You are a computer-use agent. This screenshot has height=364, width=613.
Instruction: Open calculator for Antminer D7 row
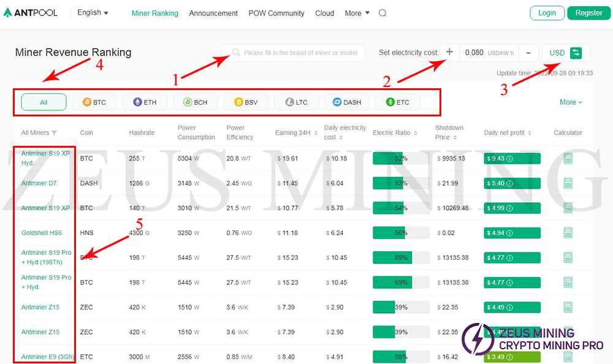(x=568, y=183)
